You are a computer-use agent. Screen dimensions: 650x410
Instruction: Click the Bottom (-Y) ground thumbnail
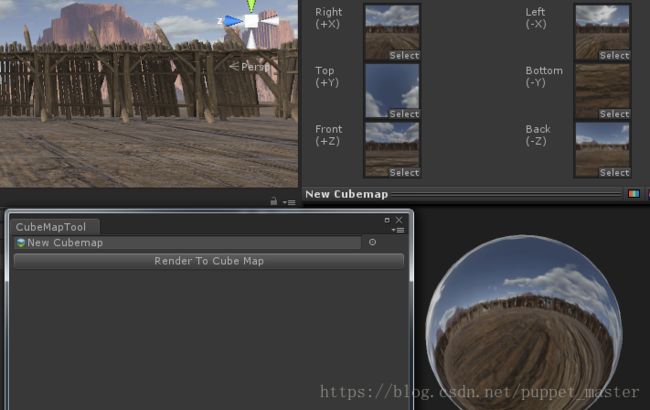(602, 91)
